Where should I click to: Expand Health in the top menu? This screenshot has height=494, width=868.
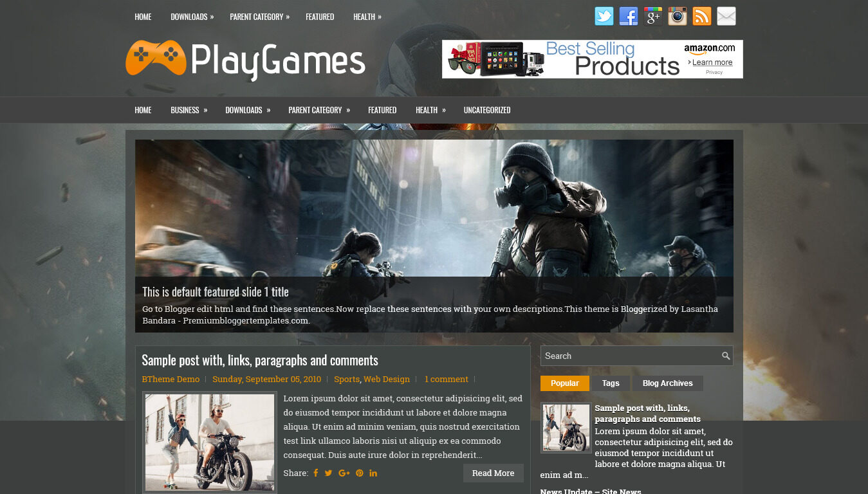367,17
